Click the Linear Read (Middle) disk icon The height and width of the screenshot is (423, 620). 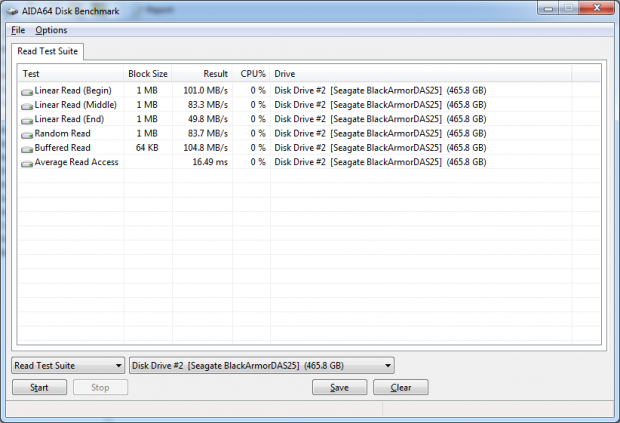click(x=26, y=106)
